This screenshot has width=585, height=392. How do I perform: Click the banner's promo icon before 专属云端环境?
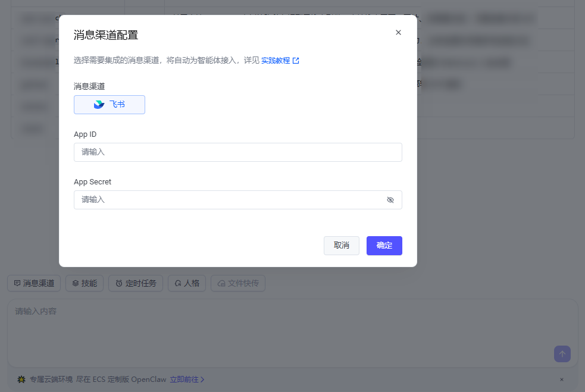[x=21, y=380]
